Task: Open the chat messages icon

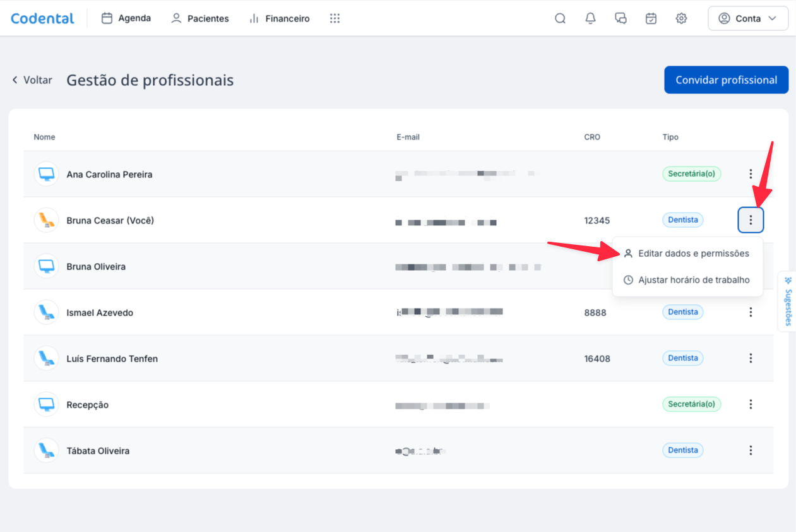Action: [x=621, y=18]
